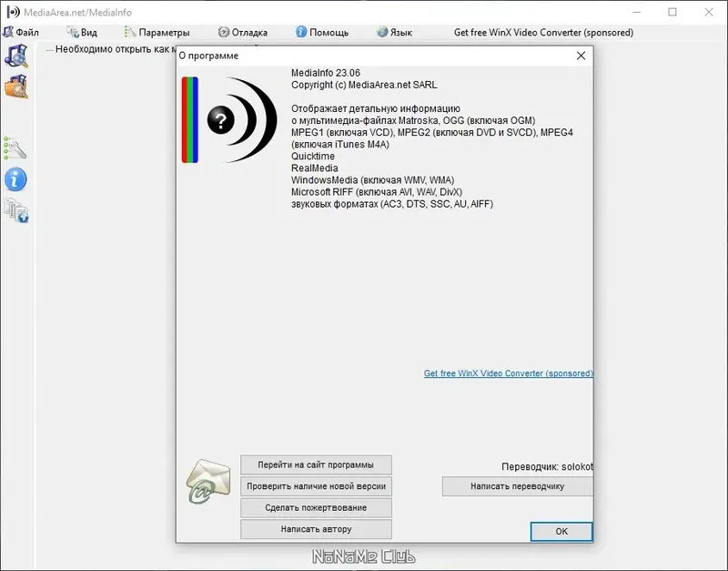Confirm the dialog with OK
Screen dimensions: 728x571
561,531
